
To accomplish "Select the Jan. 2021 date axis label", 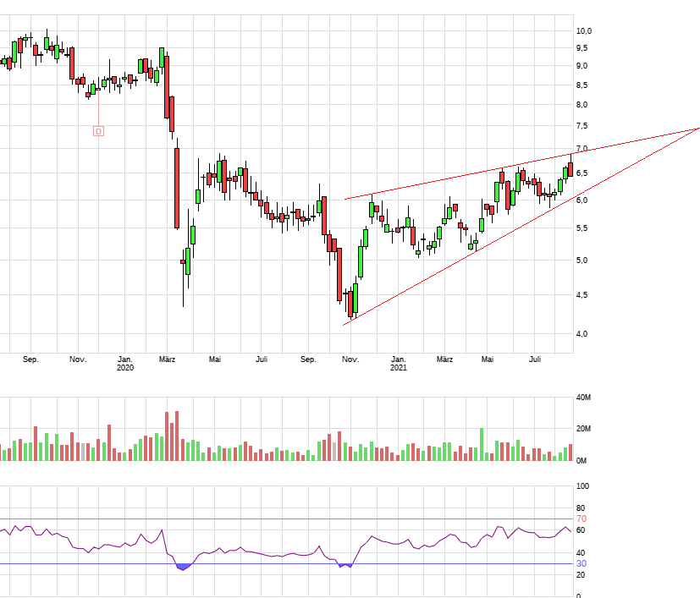I will pos(399,364).
